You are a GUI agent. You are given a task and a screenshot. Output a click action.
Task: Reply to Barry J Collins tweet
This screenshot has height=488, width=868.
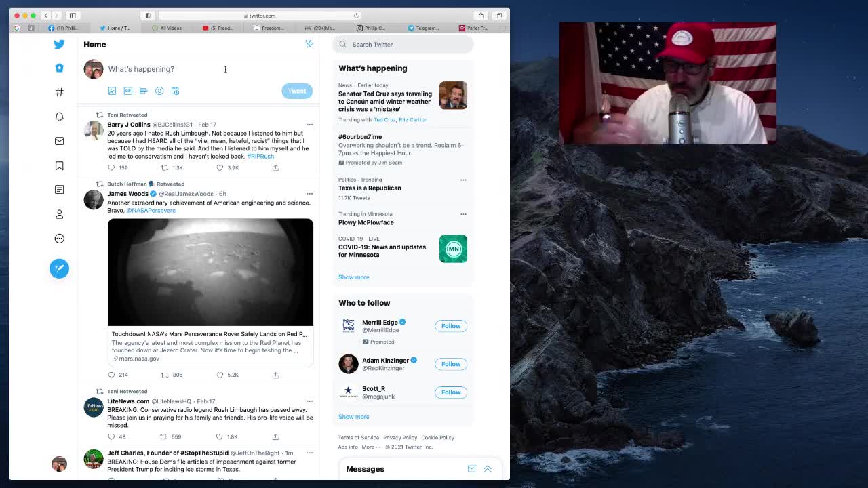coord(111,167)
